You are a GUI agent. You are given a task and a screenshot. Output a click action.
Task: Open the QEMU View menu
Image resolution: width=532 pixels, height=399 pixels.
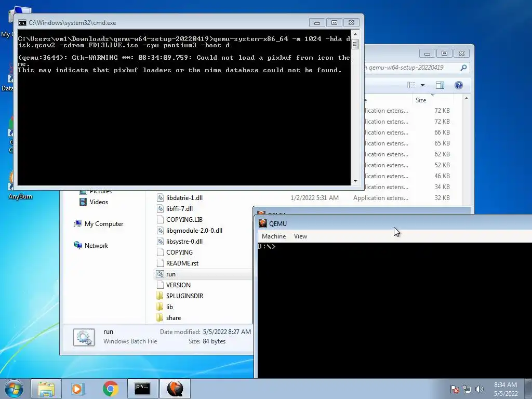tap(300, 236)
